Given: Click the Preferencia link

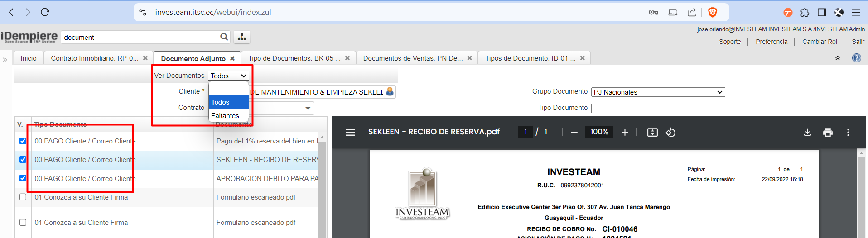Looking at the screenshot, I should pyautogui.click(x=772, y=42).
